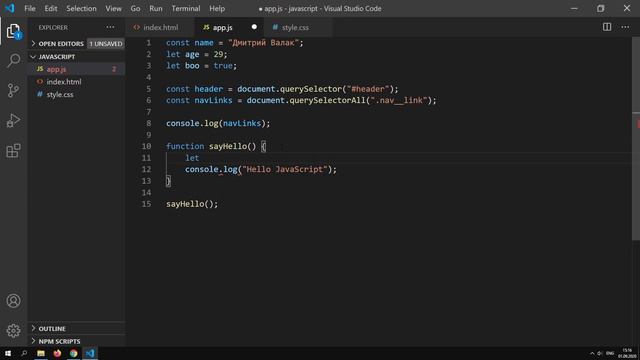
Task: Open Windows Start menu
Action: (x=8, y=353)
